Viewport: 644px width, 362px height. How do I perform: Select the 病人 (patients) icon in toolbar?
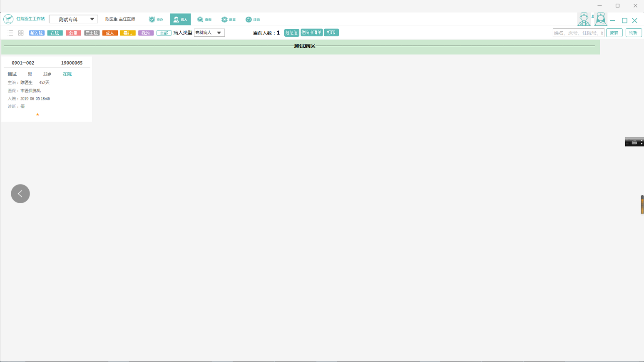pyautogui.click(x=180, y=19)
